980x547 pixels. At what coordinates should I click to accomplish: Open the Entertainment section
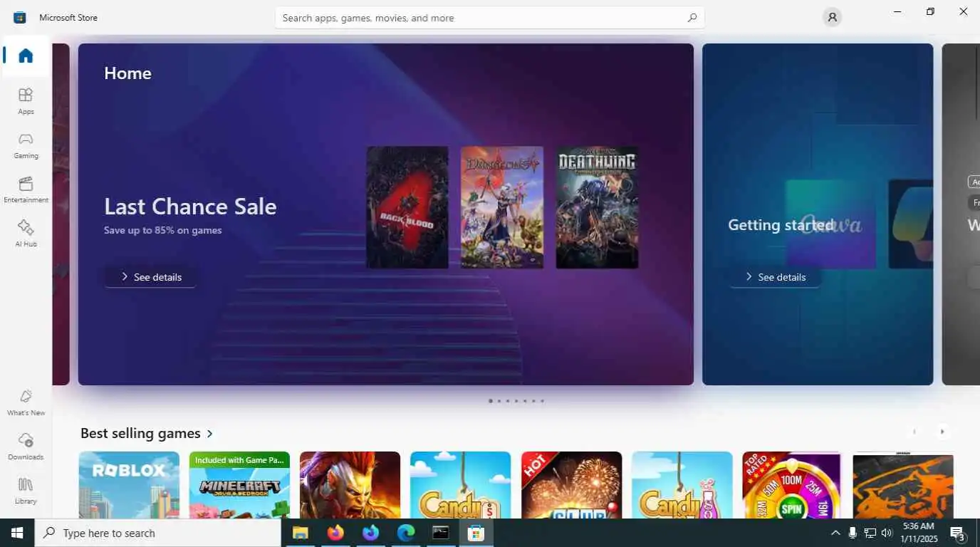[26, 189]
